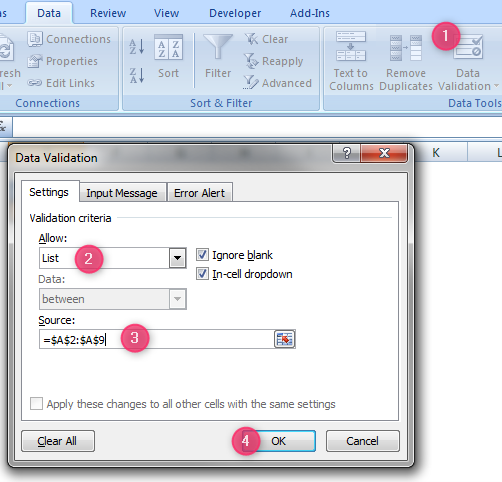The image size is (502, 482).
Task: Toggle the In-cell dropdown checkbox
Action: [x=202, y=274]
